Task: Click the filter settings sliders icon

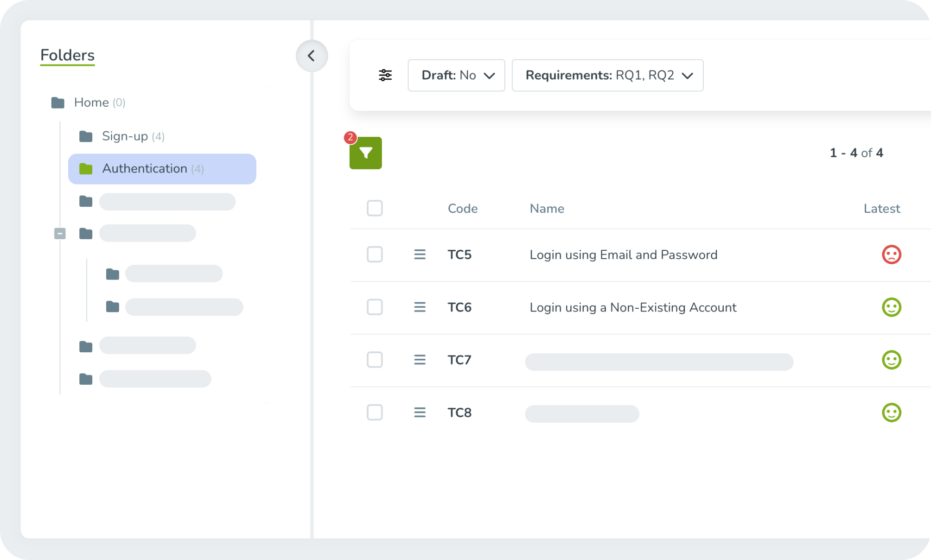Action: point(385,75)
